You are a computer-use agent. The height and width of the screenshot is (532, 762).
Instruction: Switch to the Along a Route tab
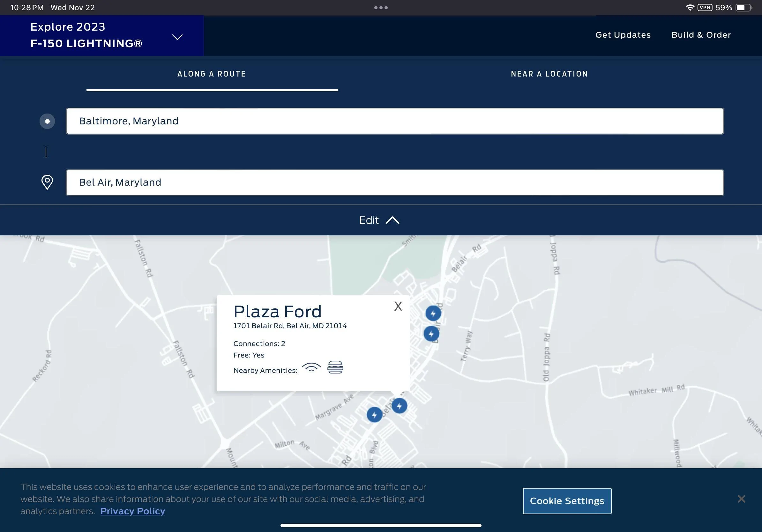click(212, 74)
